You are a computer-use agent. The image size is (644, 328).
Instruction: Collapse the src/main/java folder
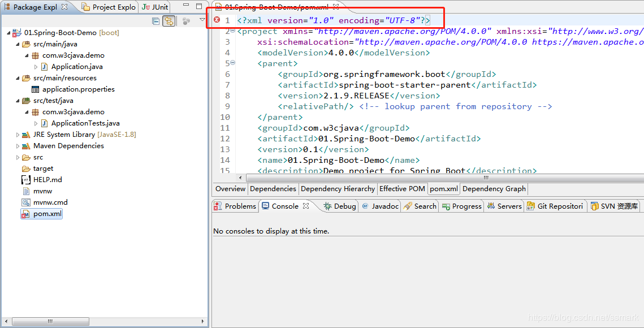tap(18, 44)
